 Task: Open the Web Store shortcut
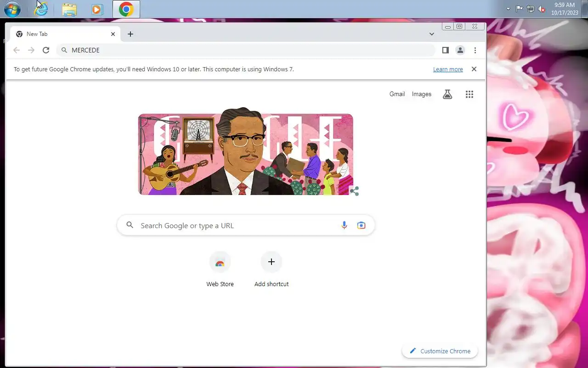(220, 270)
